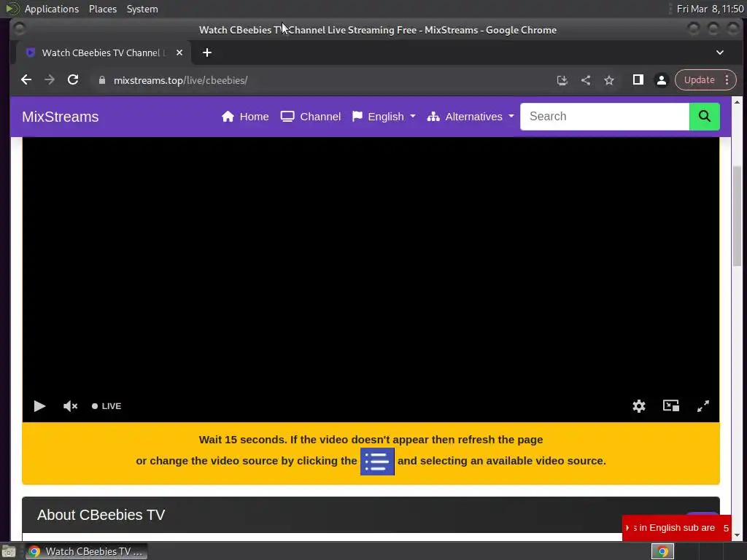The height and width of the screenshot is (560, 747).
Task: Unmute the video player volume
Action: tap(70, 406)
